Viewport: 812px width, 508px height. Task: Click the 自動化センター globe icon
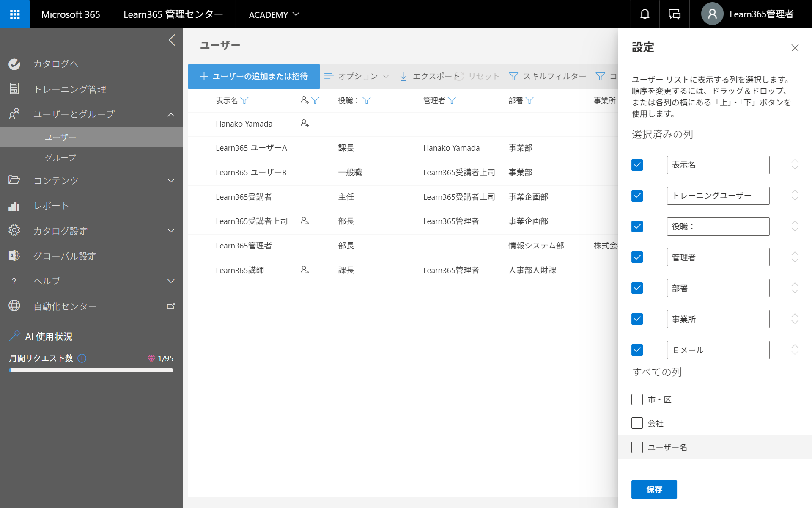(14, 306)
